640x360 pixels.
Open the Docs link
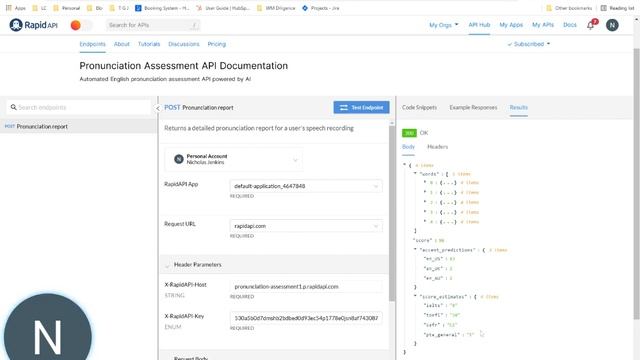570,25
